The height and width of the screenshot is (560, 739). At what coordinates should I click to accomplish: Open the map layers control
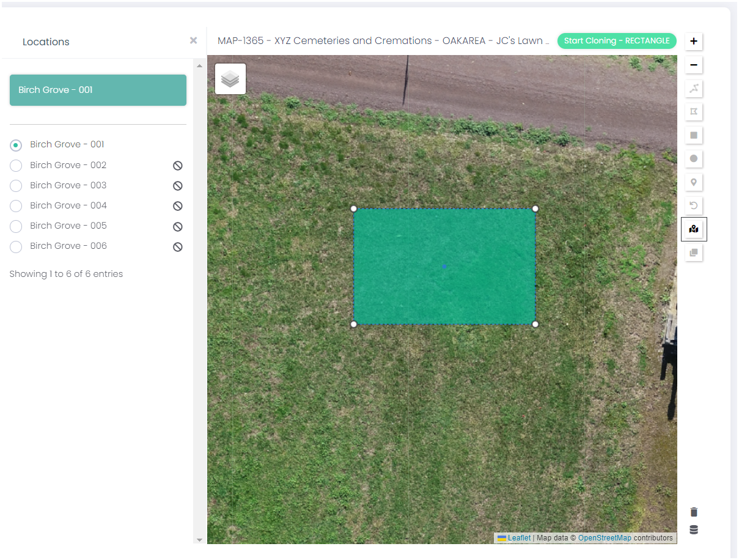click(230, 79)
